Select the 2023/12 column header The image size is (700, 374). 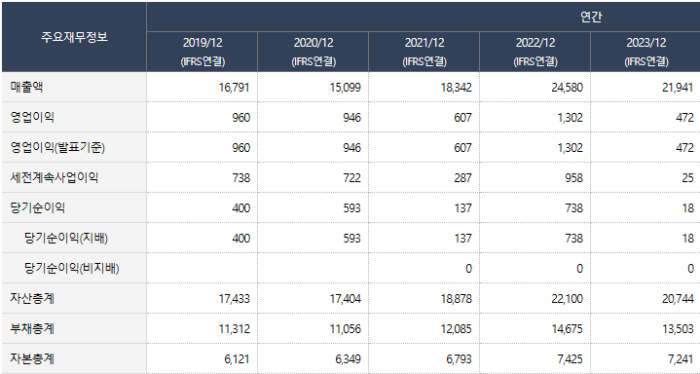point(646,52)
